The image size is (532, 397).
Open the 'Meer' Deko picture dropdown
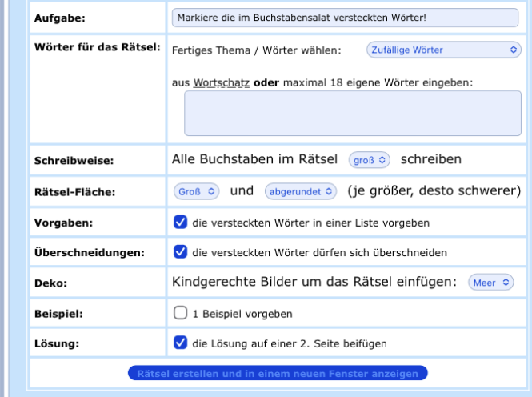(x=490, y=283)
